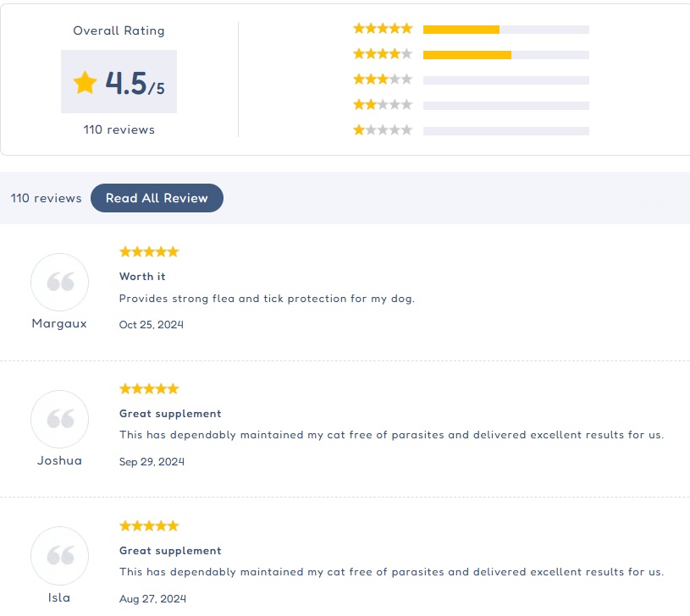
Task: Click the two-star row icons in breakdown
Action: (383, 105)
